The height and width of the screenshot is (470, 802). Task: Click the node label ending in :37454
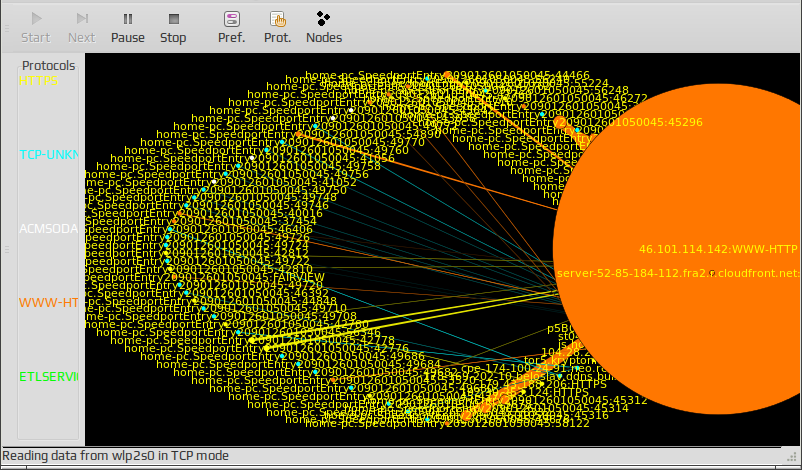click(x=200, y=221)
